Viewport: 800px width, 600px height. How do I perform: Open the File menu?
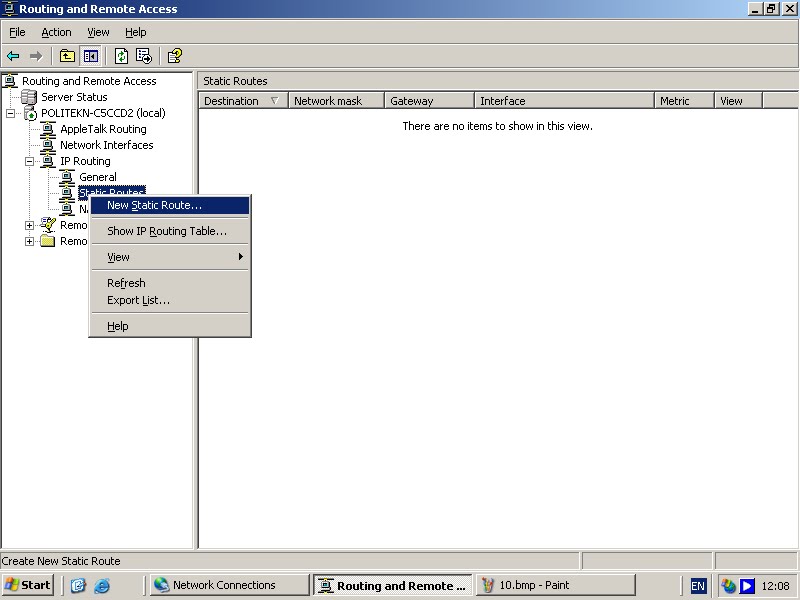[17, 32]
